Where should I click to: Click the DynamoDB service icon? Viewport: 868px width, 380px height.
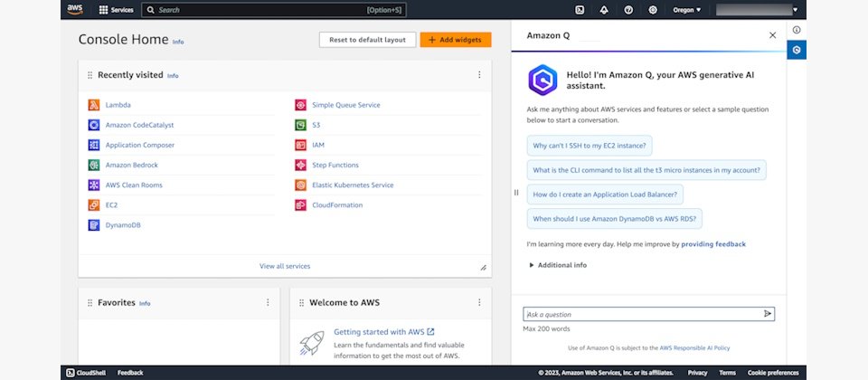coord(93,225)
